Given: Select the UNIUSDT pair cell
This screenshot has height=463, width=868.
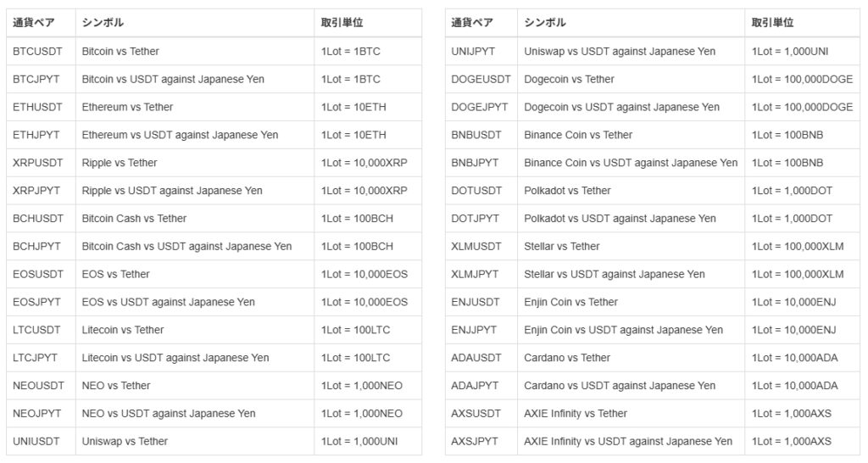Looking at the screenshot, I should [37, 442].
